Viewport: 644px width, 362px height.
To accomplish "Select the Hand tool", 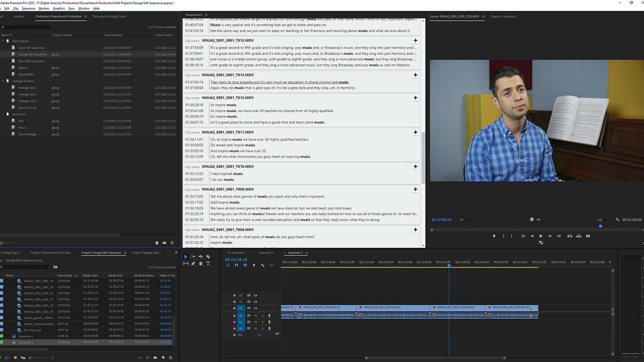I will pos(201,264).
